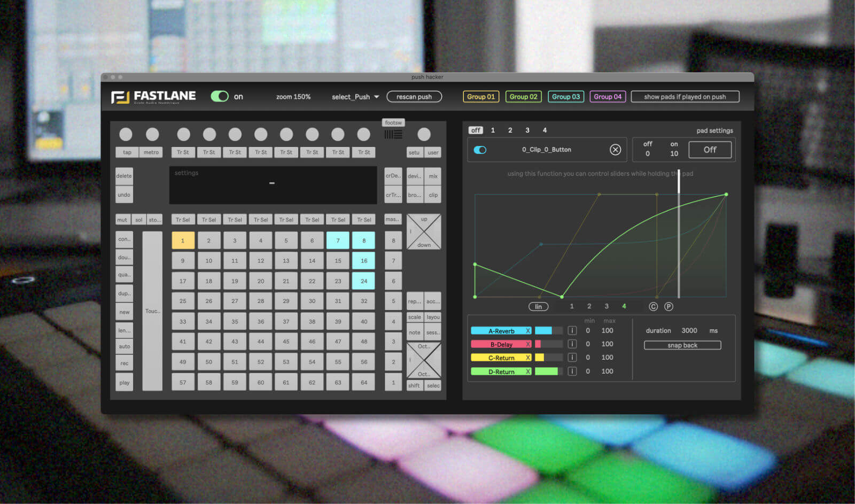Click the circled P icon below the graph
Viewport: 855px width, 504px height.
tap(669, 306)
